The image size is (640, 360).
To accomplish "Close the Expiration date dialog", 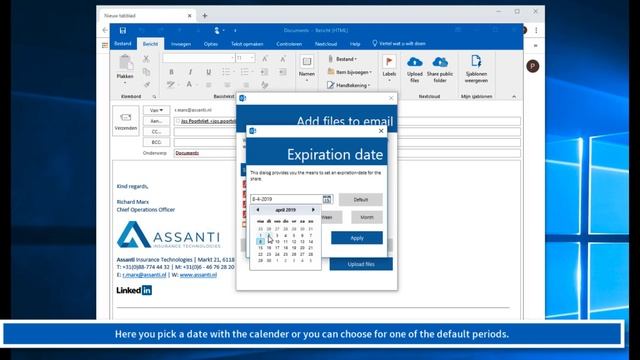I will 381,131.
